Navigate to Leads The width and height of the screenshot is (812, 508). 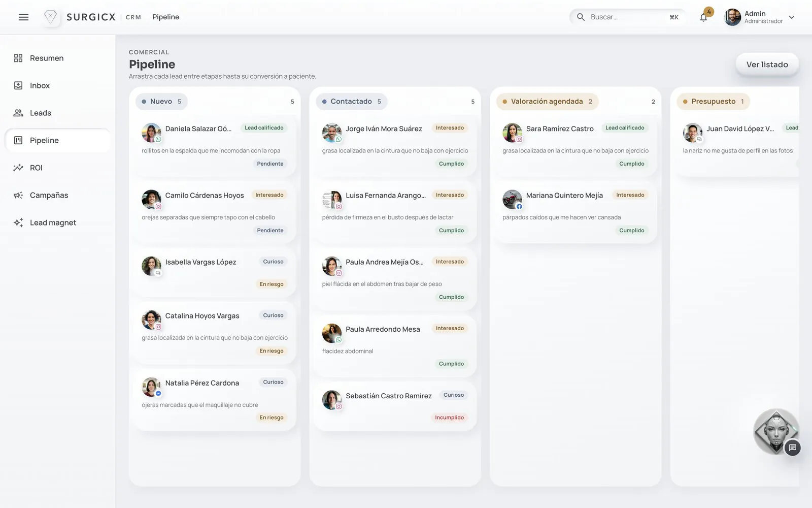coord(58,113)
